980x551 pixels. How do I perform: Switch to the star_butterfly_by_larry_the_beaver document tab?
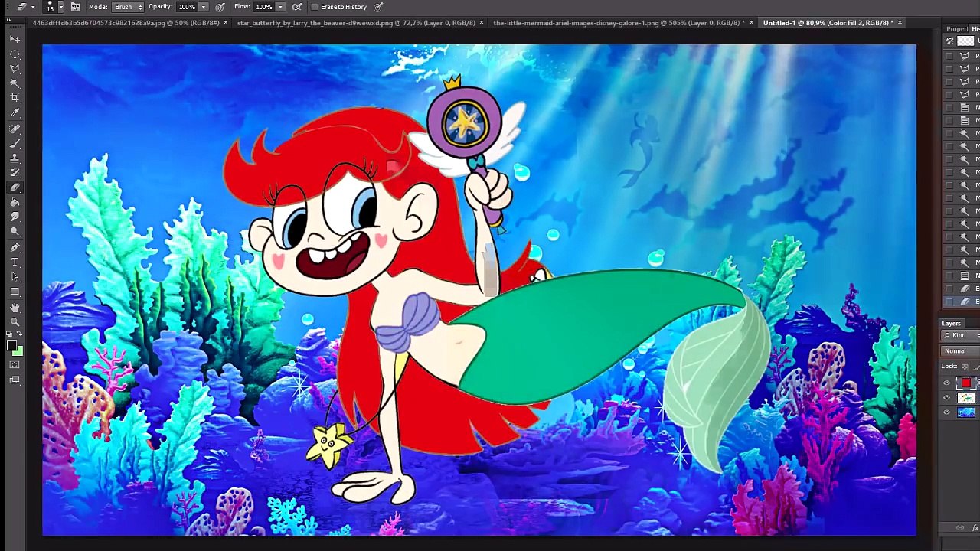[355, 23]
